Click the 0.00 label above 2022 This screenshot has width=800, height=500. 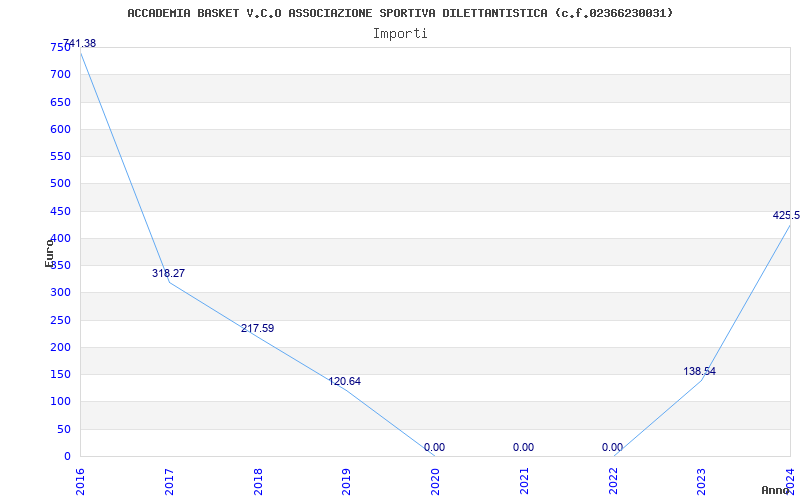[612, 447]
